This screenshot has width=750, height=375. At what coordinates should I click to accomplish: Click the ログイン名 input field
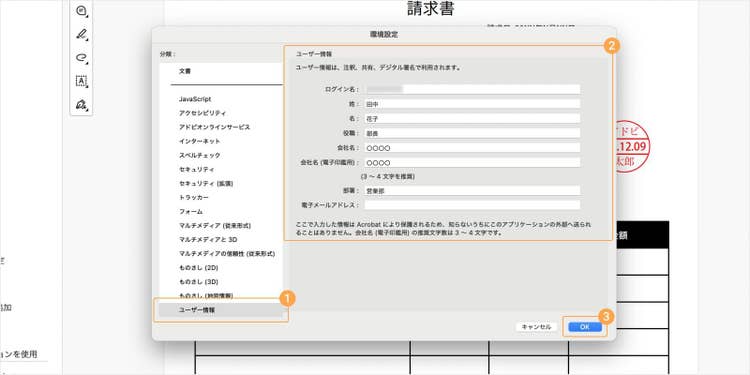[472, 89]
